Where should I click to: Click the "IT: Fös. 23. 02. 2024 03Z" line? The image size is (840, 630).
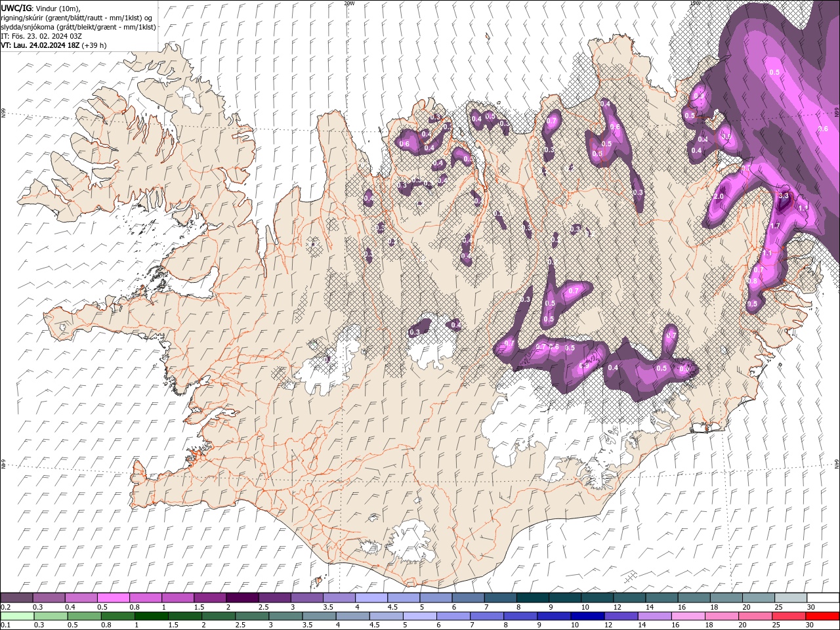pos(41,36)
